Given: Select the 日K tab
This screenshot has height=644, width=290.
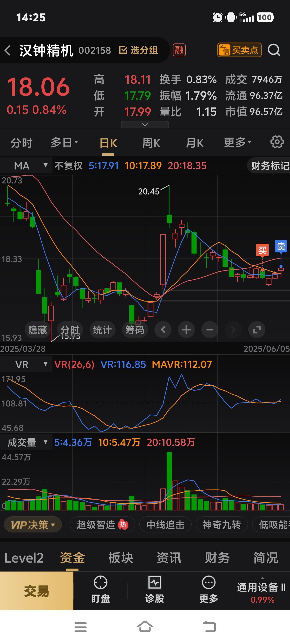Looking at the screenshot, I should pyautogui.click(x=108, y=143).
